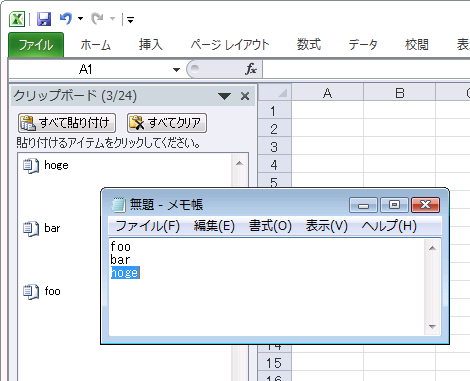Click the highlighted hoge text in Notepad
The image size is (470, 381).
[125, 273]
